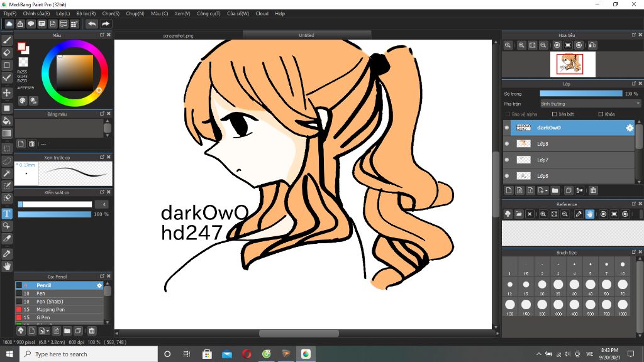Screen dimensions: 644x362
Task: Toggle the Khóa checkbox
Action: (601, 114)
